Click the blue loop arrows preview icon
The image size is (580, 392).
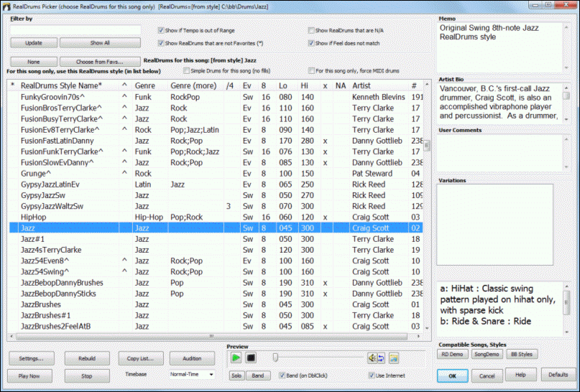click(381, 358)
